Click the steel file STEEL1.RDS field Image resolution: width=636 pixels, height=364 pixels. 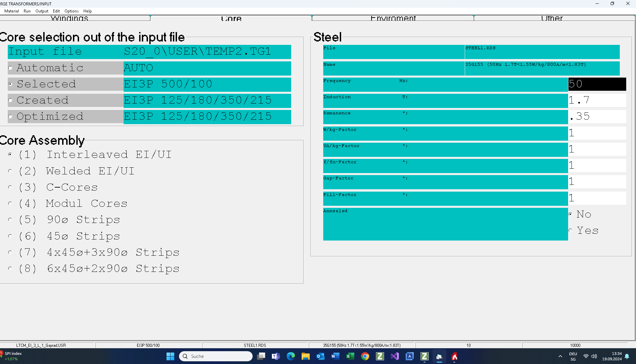[x=542, y=52]
